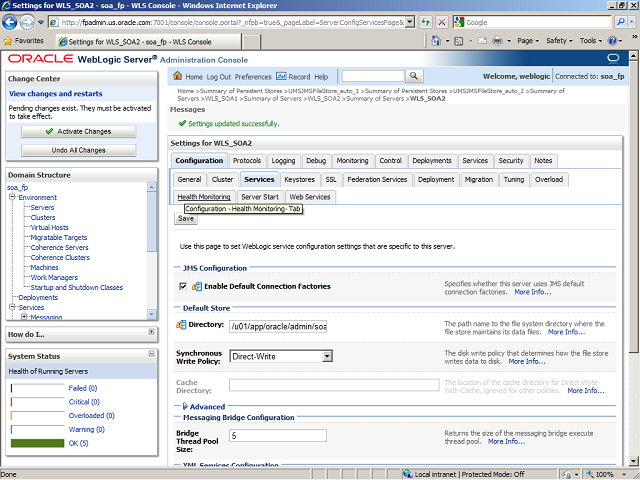640x480 pixels.
Task: Collapse the Environment tree node
Action: pyautogui.click(x=10, y=198)
